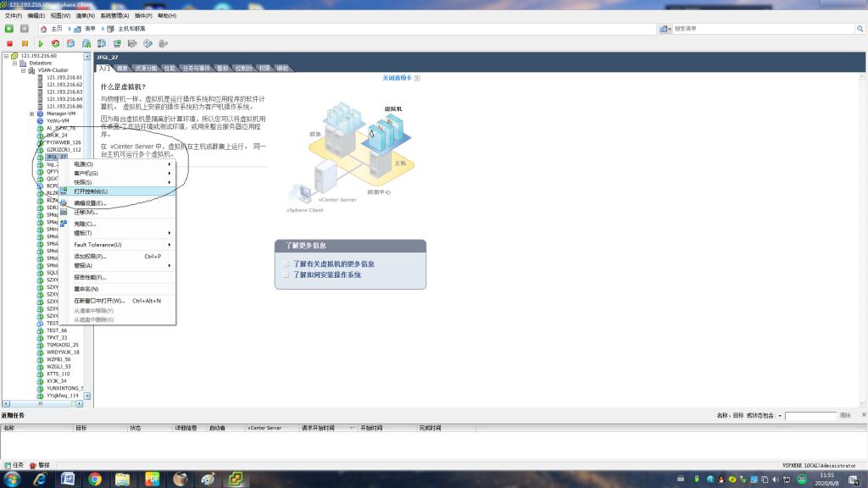Open File Explorer folder icon on taskbar
Viewport: 868px width, 488px height.
coord(122,480)
